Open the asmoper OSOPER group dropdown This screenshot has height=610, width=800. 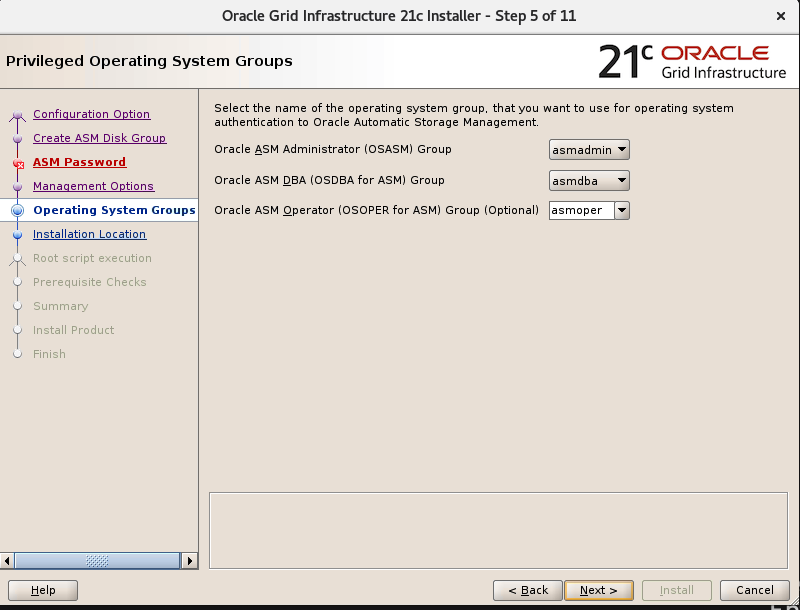pyautogui.click(x=622, y=210)
